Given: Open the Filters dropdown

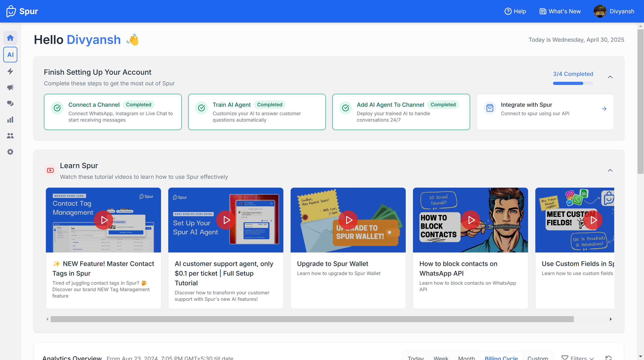Looking at the screenshot, I should tap(578, 358).
